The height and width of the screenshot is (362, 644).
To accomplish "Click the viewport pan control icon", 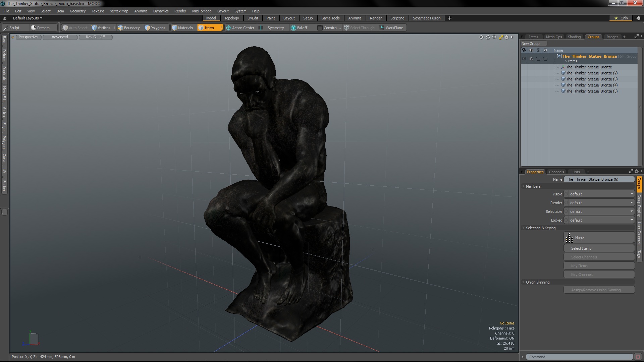I will [x=481, y=37].
